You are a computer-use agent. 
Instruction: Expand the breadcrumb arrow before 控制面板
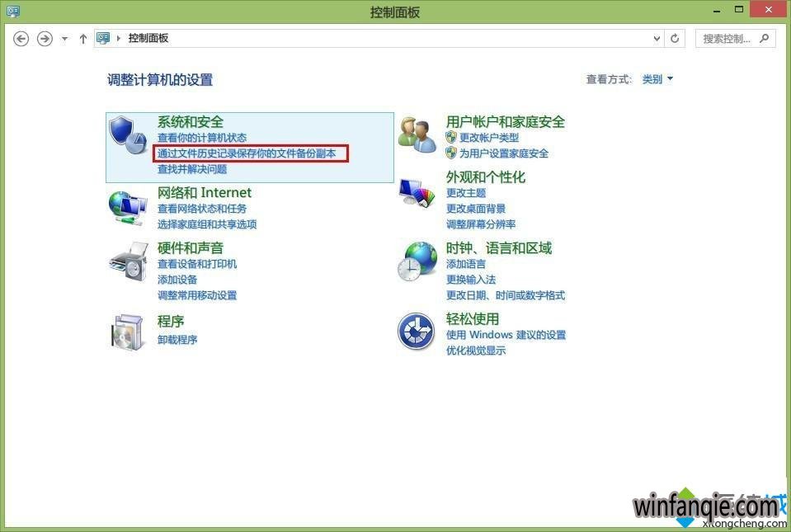[x=119, y=38]
